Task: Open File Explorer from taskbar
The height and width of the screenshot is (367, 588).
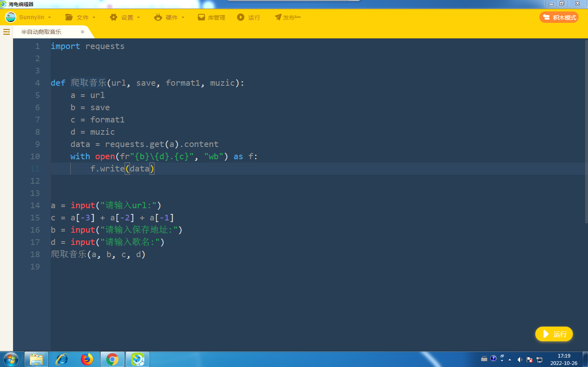Action: tap(36, 359)
